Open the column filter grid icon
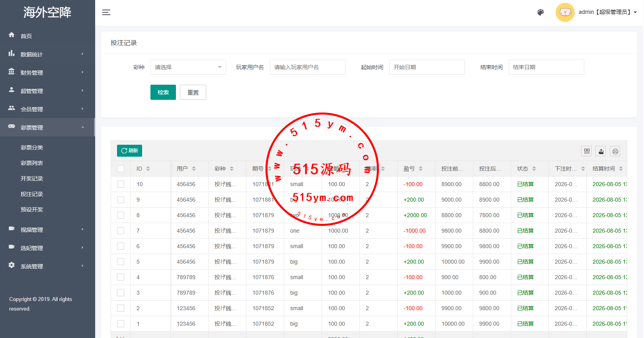Image resolution: width=644 pixels, height=338 pixels. pyautogui.click(x=587, y=151)
